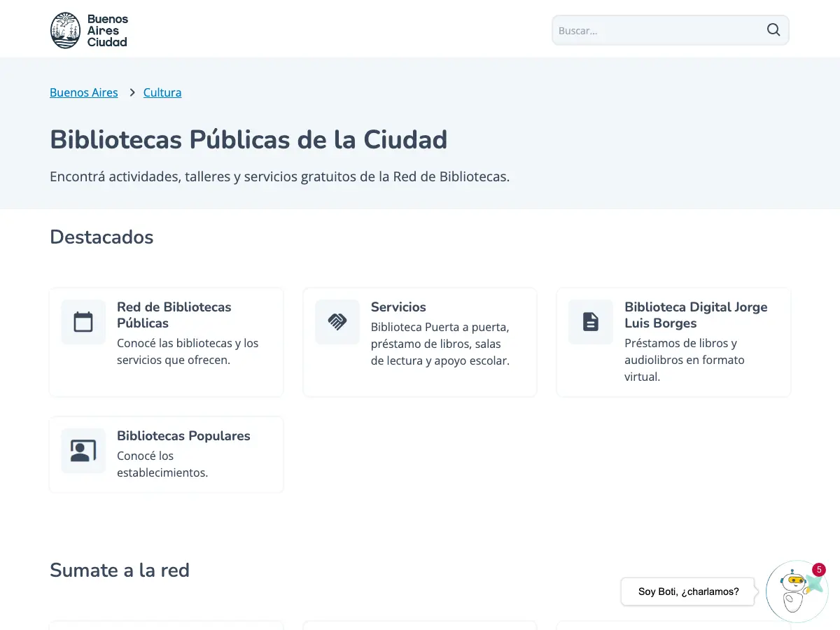Image resolution: width=840 pixels, height=630 pixels.
Task: Click the "Encontrá actividades, talleres" subtitle
Action: (x=279, y=176)
